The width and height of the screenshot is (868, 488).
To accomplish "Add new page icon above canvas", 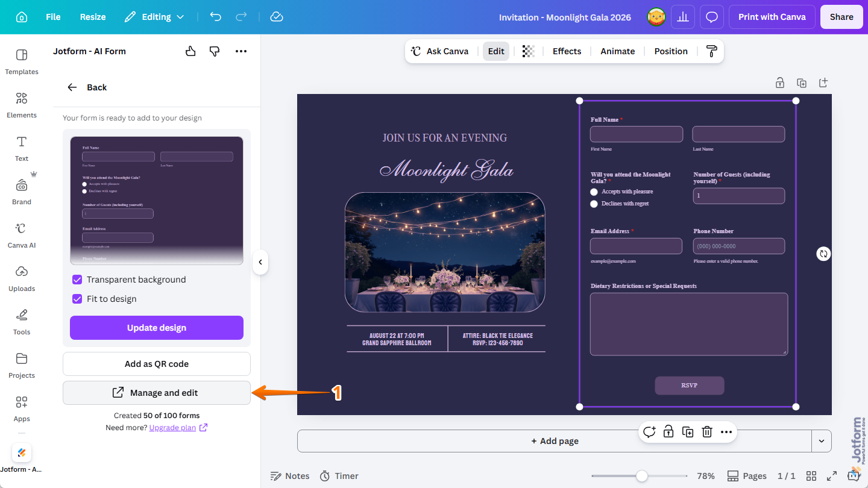I will (823, 83).
